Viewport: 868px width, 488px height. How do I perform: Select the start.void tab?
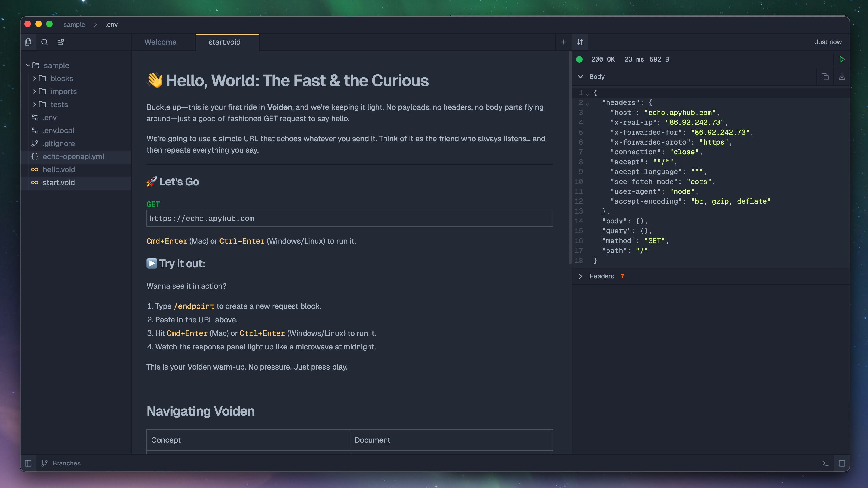pos(224,42)
